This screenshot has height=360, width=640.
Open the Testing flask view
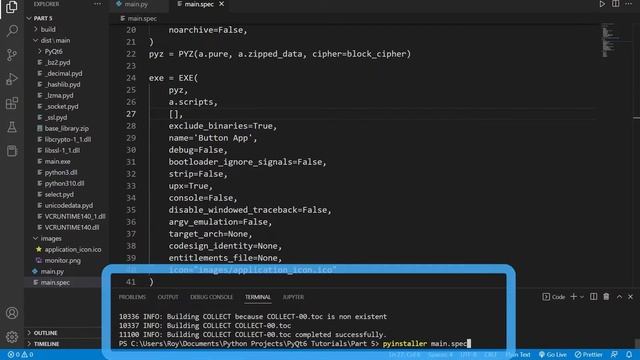(12, 127)
